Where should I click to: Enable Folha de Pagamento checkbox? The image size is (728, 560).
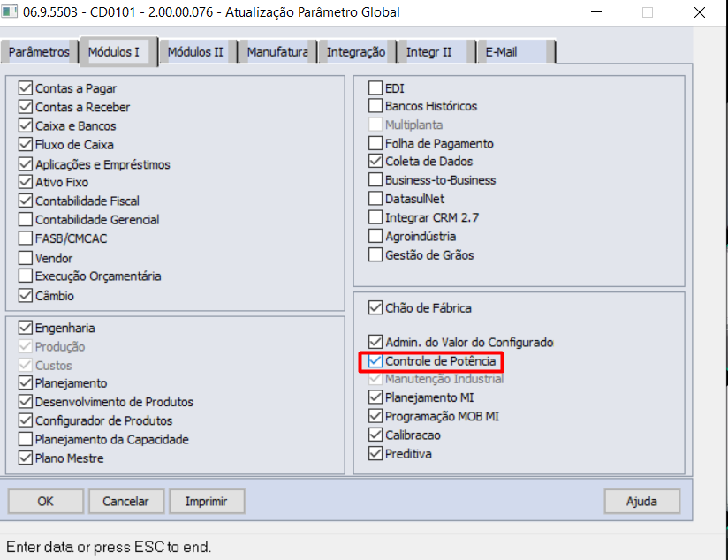[375, 143]
